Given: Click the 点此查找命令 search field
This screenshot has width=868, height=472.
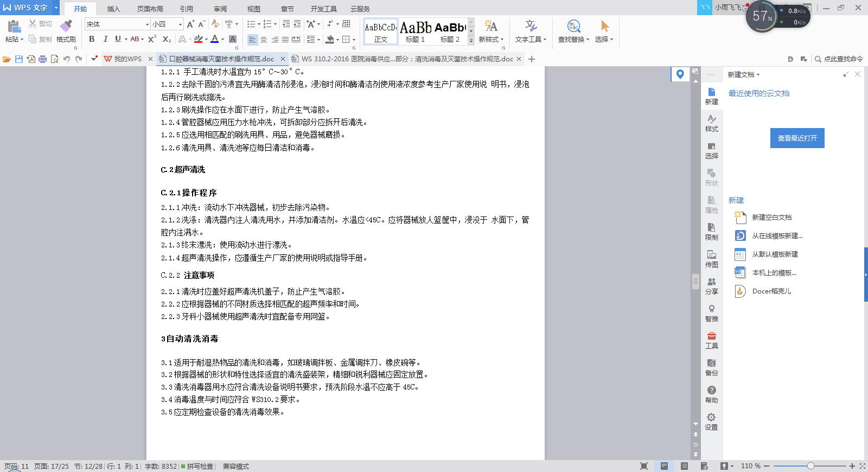Looking at the screenshot, I should coord(839,59).
